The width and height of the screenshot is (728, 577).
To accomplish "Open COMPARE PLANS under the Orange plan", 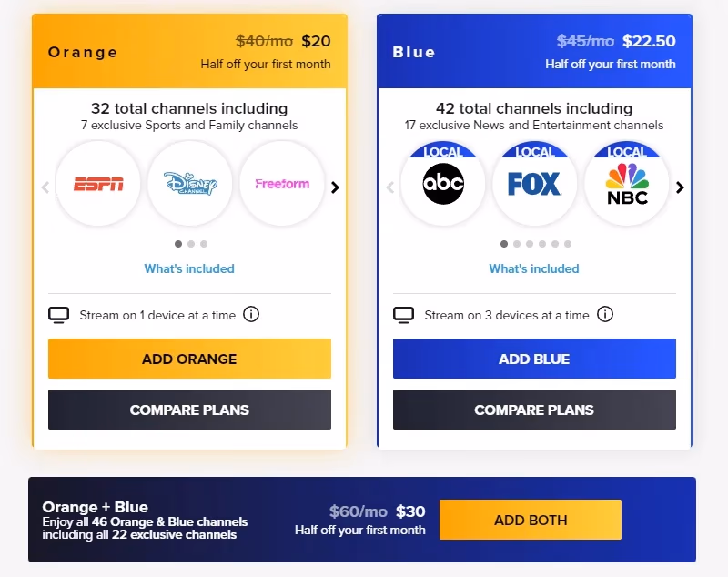I will 189,410.
